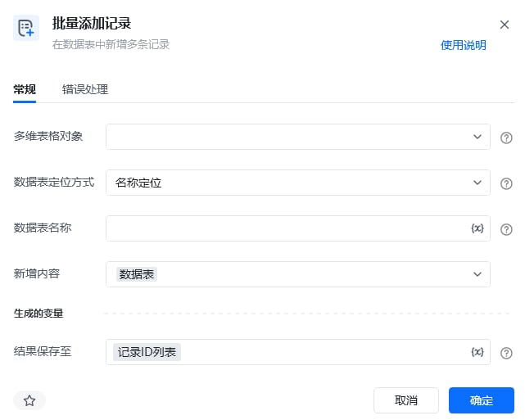Close the 批量添加记录 dialog
The image size is (525, 420).
point(505,25)
